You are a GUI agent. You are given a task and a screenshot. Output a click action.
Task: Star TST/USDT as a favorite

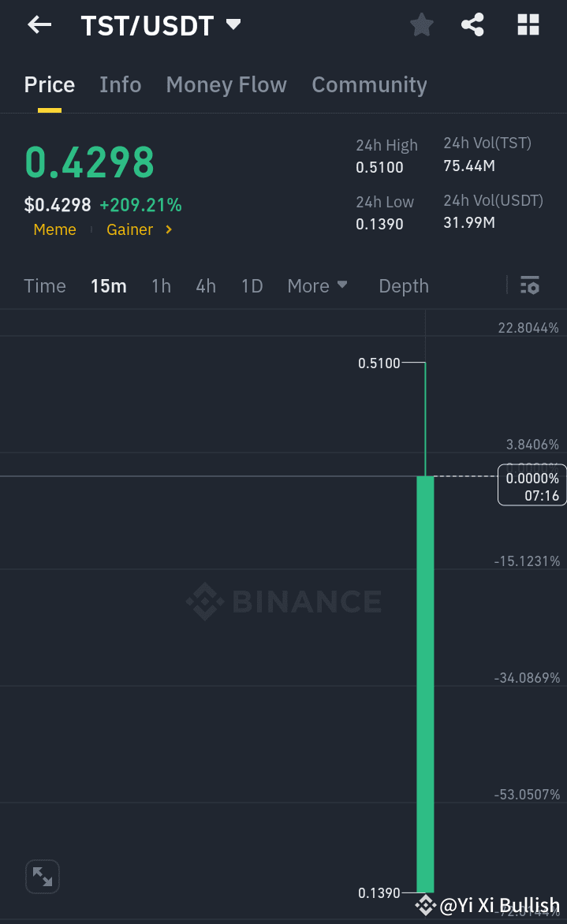pyautogui.click(x=421, y=24)
